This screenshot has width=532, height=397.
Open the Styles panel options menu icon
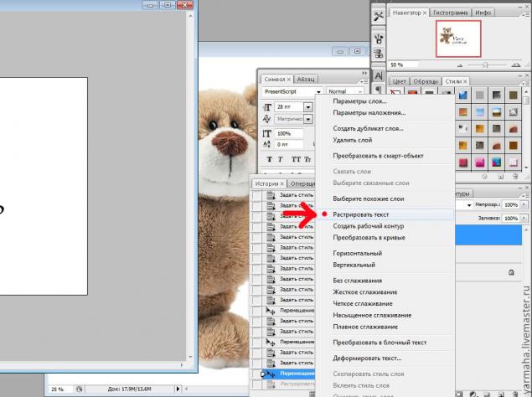point(524,82)
